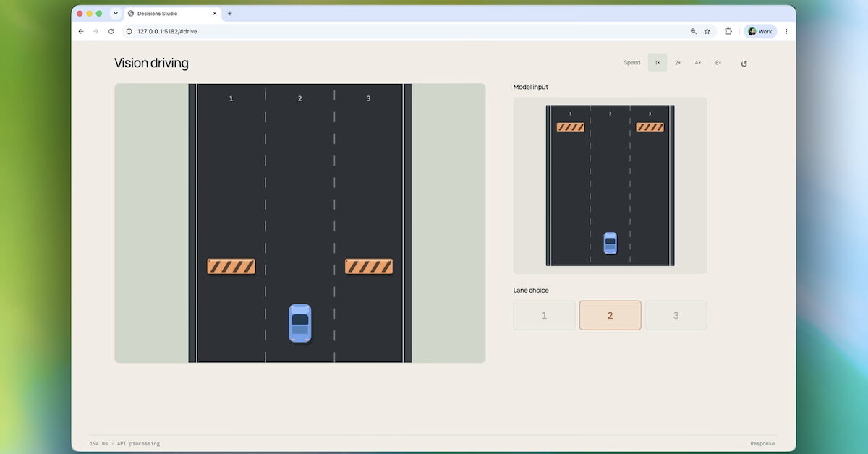Set simulation speed to 1×
This screenshot has height=454, width=868.
[658, 63]
